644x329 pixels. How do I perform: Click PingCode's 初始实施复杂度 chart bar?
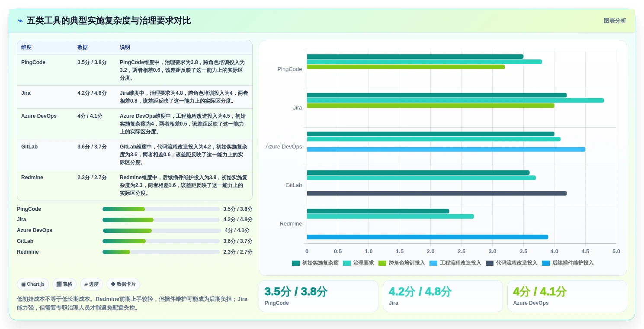pyautogui.click(x=415, y=57)
